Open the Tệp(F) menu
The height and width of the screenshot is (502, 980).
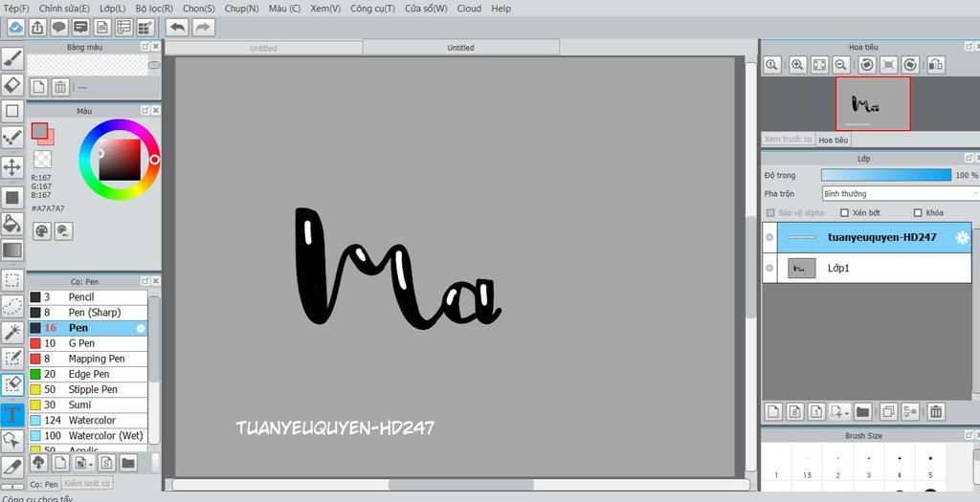pyautogui.click(x=16, y=9)
